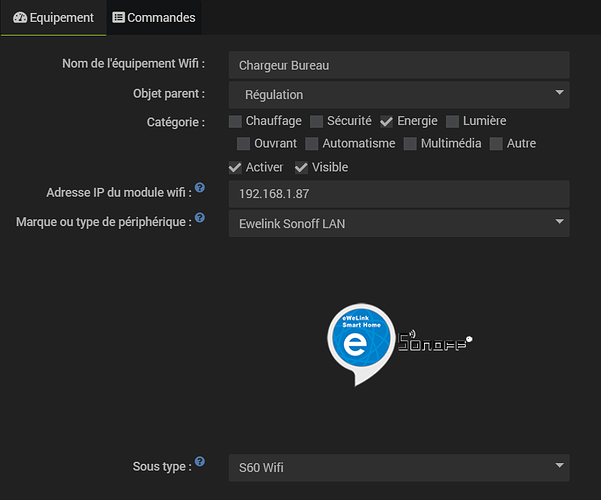Toggle the Activer checkbox
The height and width of the screenshot is (500, 601).
tap(236, 167)
